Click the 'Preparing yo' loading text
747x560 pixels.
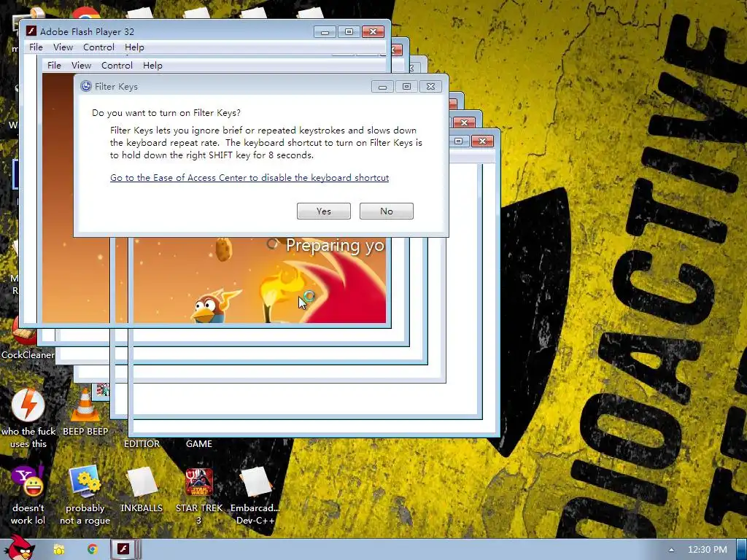click(x=335, y=245)
